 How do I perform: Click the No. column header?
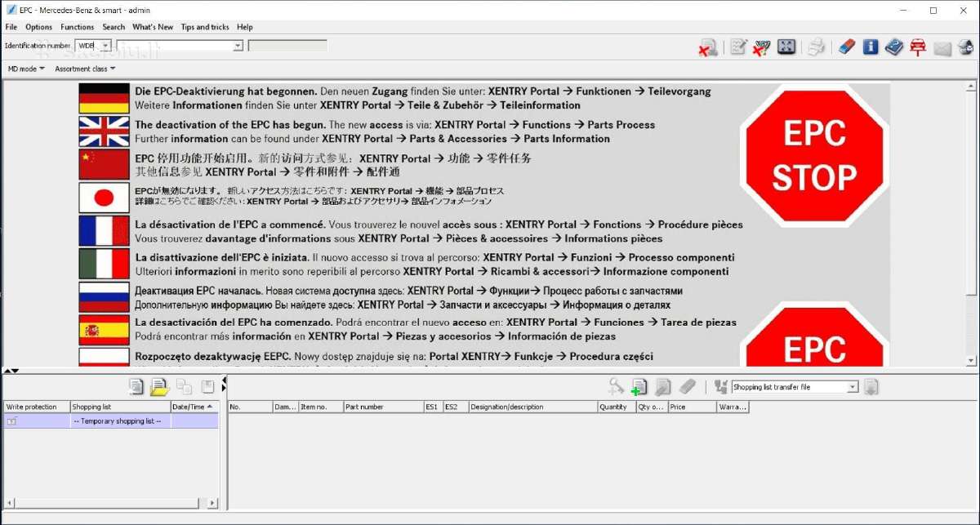250,407
